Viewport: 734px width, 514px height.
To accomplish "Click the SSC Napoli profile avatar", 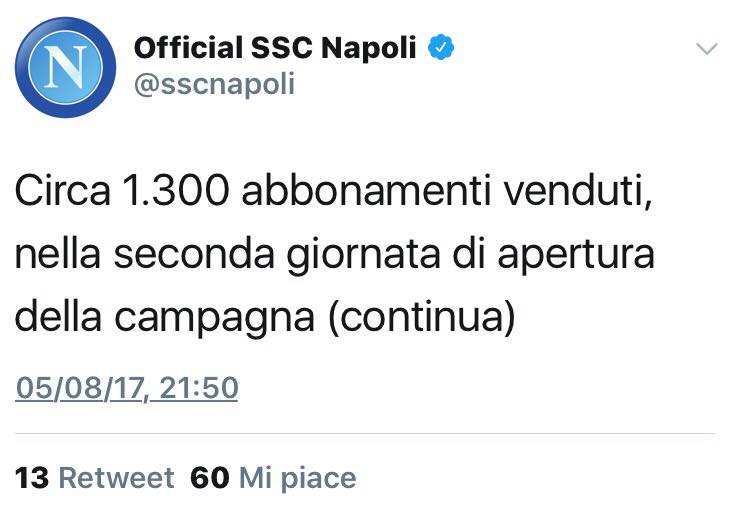I will 64,66.
